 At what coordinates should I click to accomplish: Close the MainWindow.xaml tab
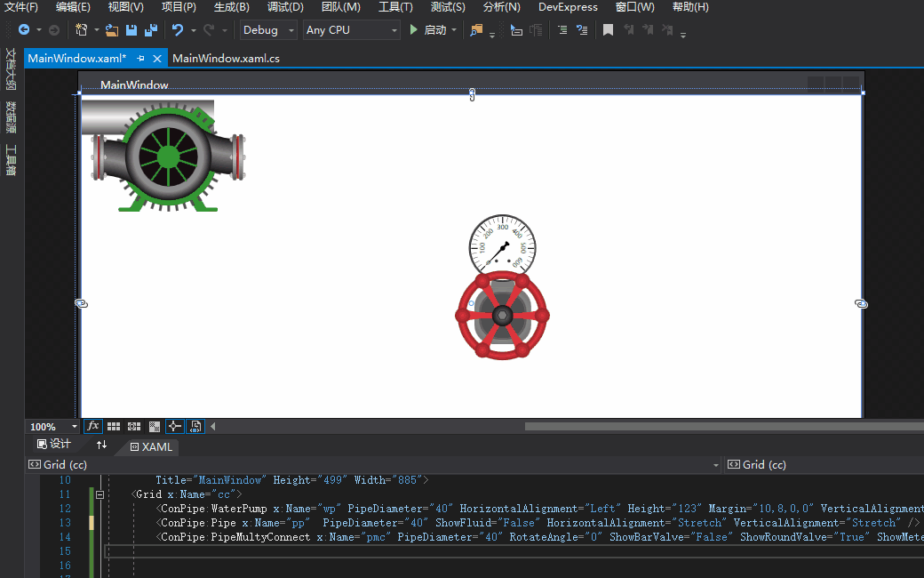coord(156,59)
